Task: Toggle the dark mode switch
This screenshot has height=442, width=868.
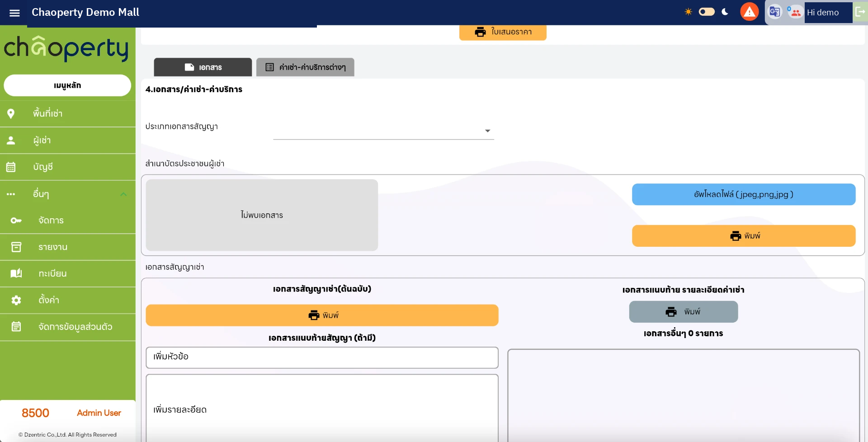Action: (x=707, y=12)
